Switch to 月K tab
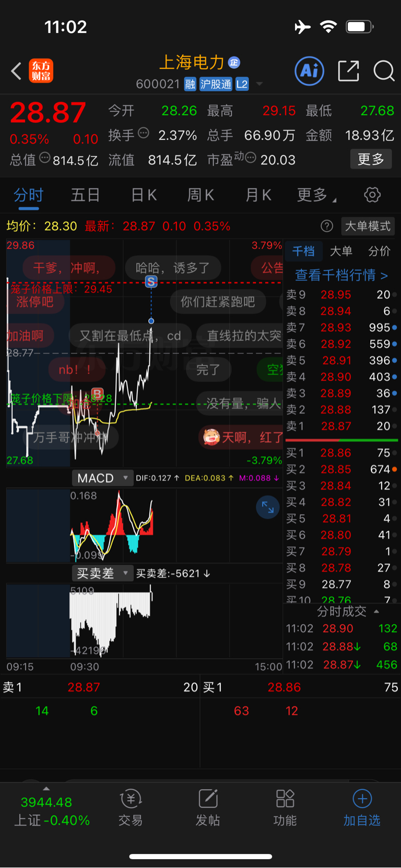Viewport: 401px width, 868px height. tap(258, 195)
